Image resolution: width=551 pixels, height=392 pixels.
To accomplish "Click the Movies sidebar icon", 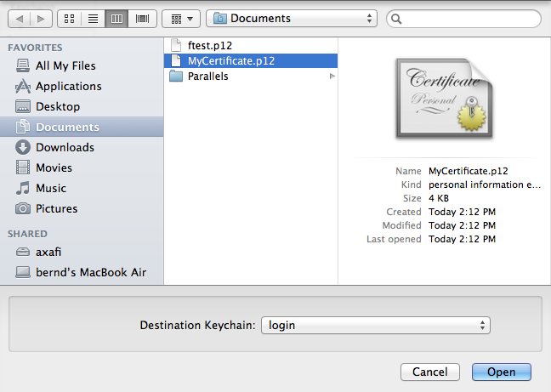I will click(x=23, y=168).
